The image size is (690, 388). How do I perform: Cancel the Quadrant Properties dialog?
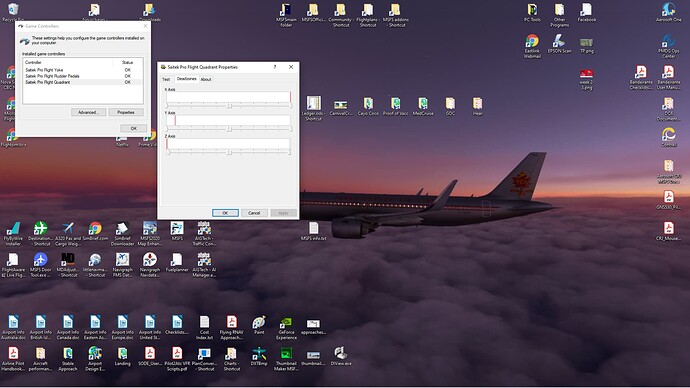point(254,213)
